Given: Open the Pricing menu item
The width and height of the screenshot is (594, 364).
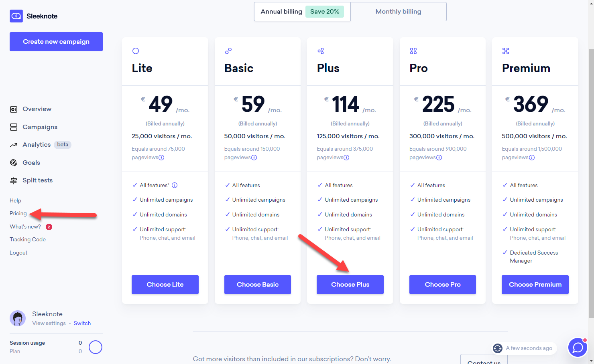Looking at the screenshot, I should click(x=18, y=213).
